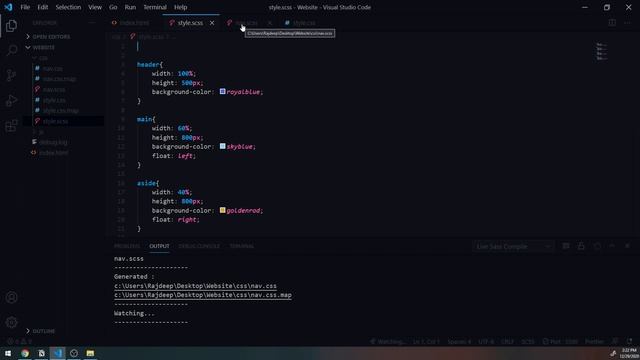This screenshot has width=640, height=360.
Task: Open the Live Sass Compile output dropdown
Action: point(513,246)
